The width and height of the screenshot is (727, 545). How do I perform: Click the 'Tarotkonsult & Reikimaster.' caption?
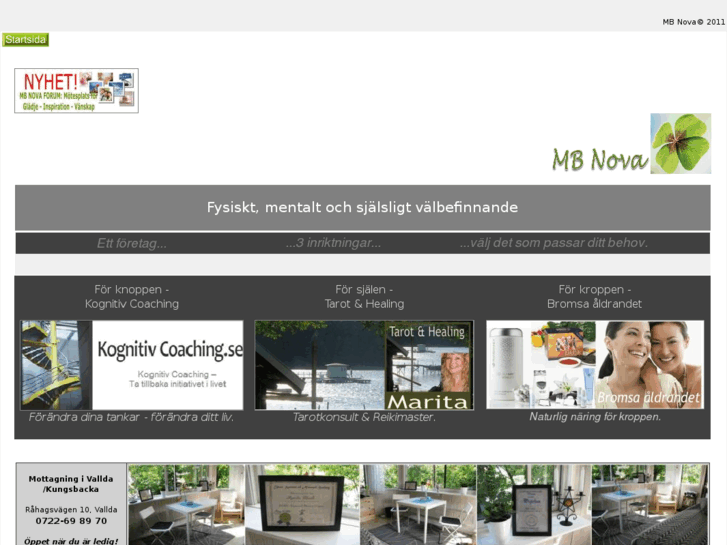pyautogui.click(x=364, y=417)
